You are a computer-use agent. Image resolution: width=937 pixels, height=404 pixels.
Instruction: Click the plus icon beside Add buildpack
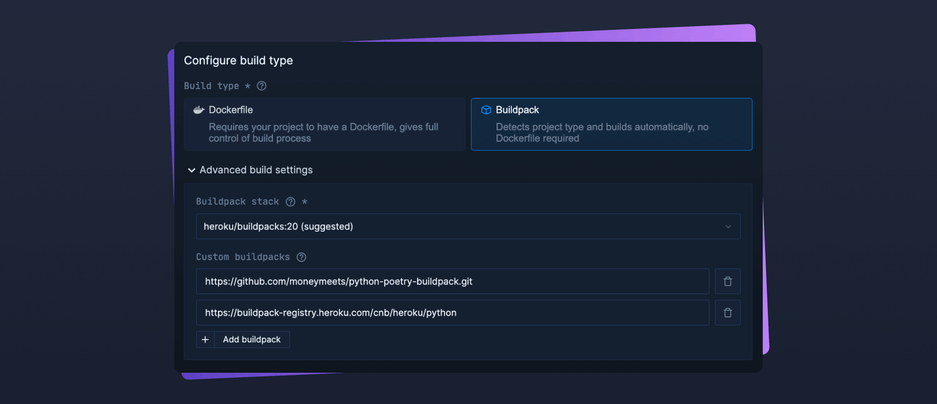tap(205, 339)
